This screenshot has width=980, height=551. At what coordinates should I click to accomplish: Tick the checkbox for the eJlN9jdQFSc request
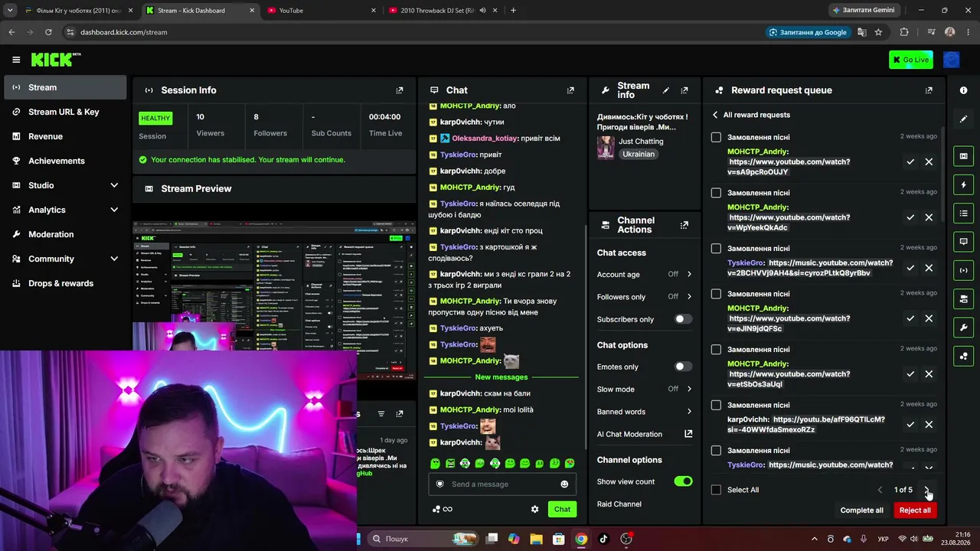point(716,294)
